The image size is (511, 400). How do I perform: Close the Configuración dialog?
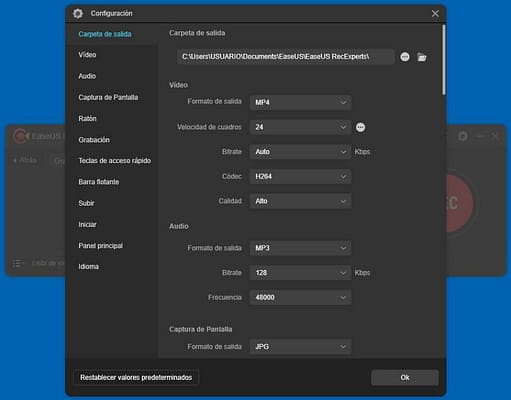435,14
